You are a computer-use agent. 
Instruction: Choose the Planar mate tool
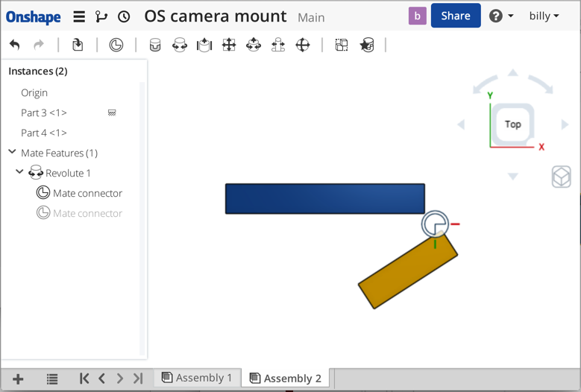click(229, 45)
